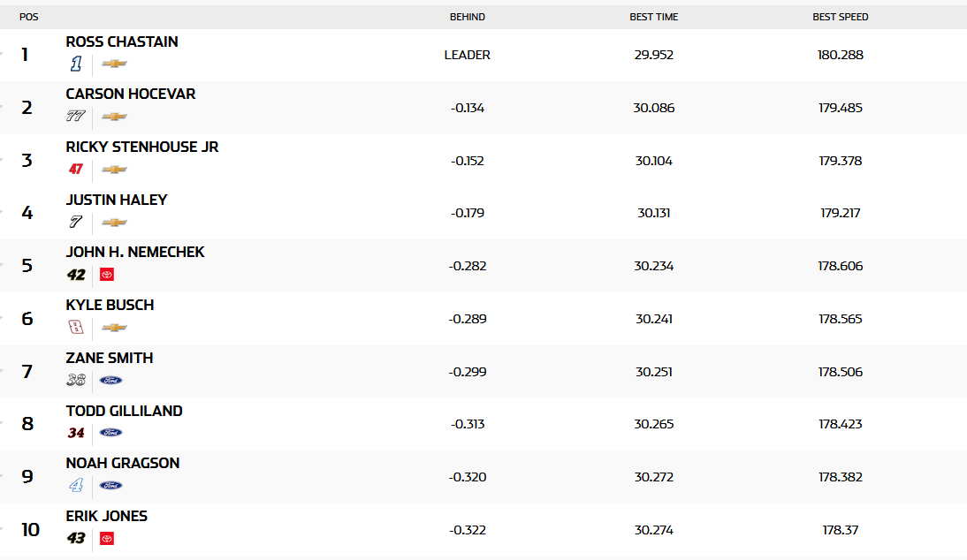This screenshot has width=967, height=560.
Task: Expand the position 5 row arrow
Action: 3,265
